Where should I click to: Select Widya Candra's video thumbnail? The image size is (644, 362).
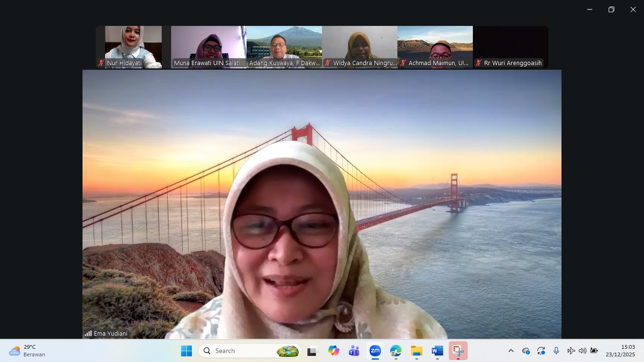[360, 46]
